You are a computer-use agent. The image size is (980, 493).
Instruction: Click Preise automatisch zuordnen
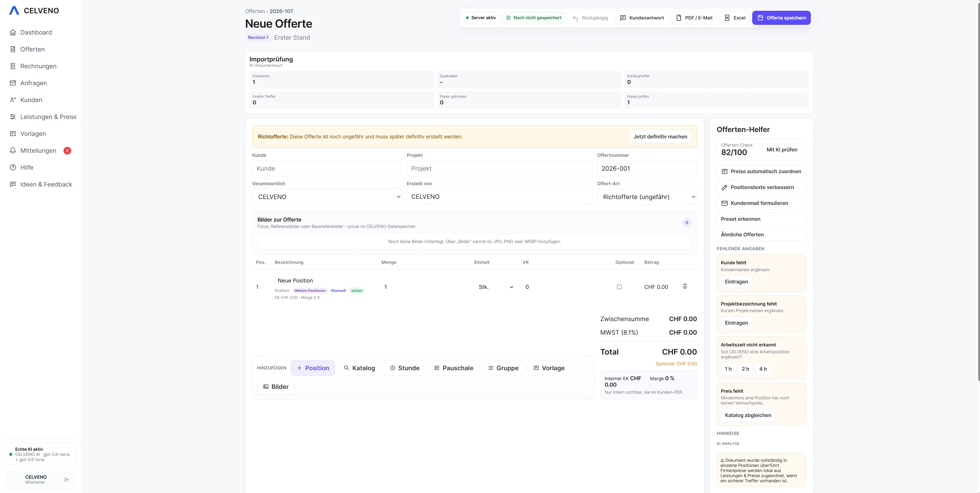pos(761,172)
